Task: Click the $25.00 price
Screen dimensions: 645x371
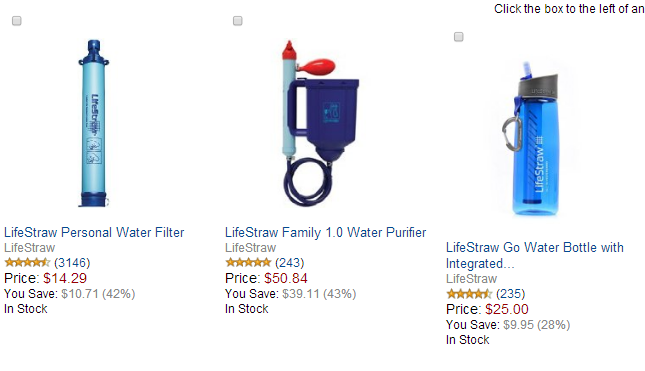Action: coord(507,309)
